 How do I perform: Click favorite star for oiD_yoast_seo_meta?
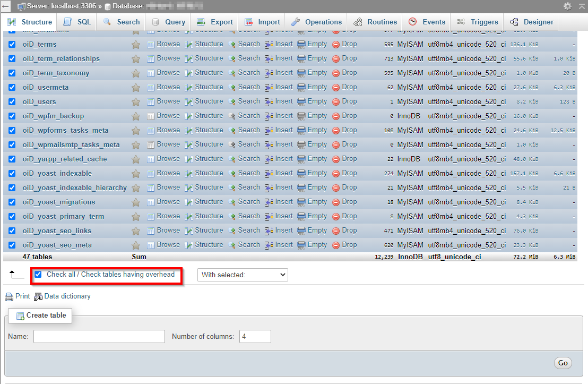pos(136,245)
